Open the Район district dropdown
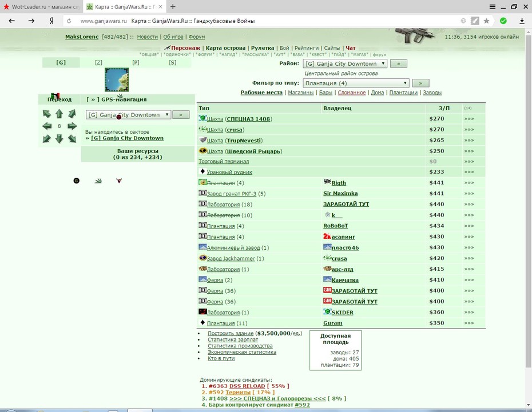This screenshot has width=532, height=412. pos(345,63)
